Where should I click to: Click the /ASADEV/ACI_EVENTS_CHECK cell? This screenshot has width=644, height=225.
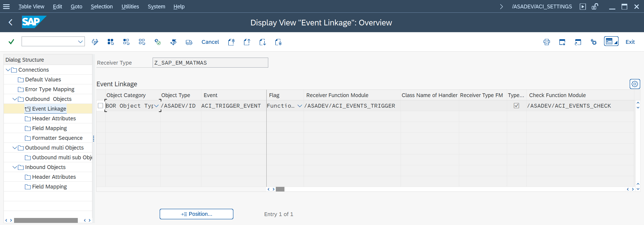point(580,106)
